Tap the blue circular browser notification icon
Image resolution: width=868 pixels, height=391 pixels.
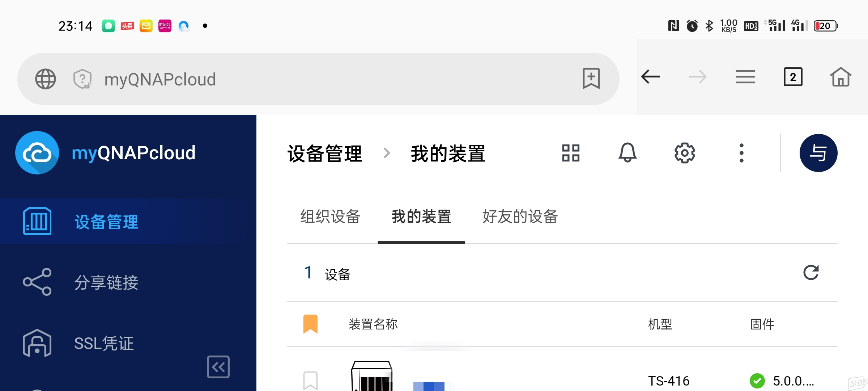tap(184, 26)
